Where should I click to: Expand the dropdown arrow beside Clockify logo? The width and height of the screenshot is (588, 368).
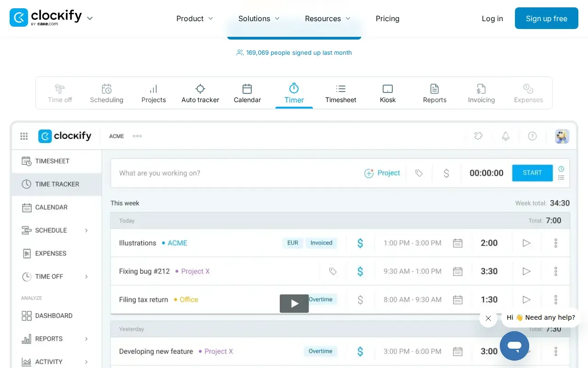[90, 18]
